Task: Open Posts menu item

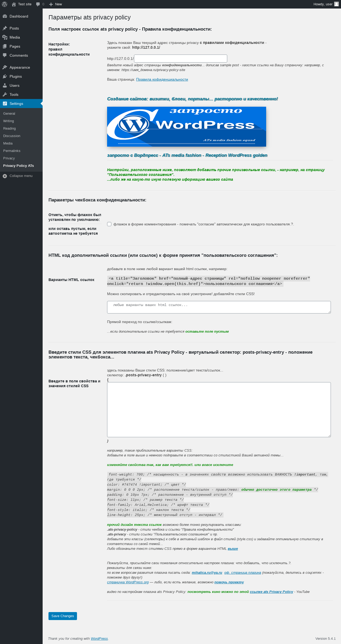Action: tap(21, 28)
